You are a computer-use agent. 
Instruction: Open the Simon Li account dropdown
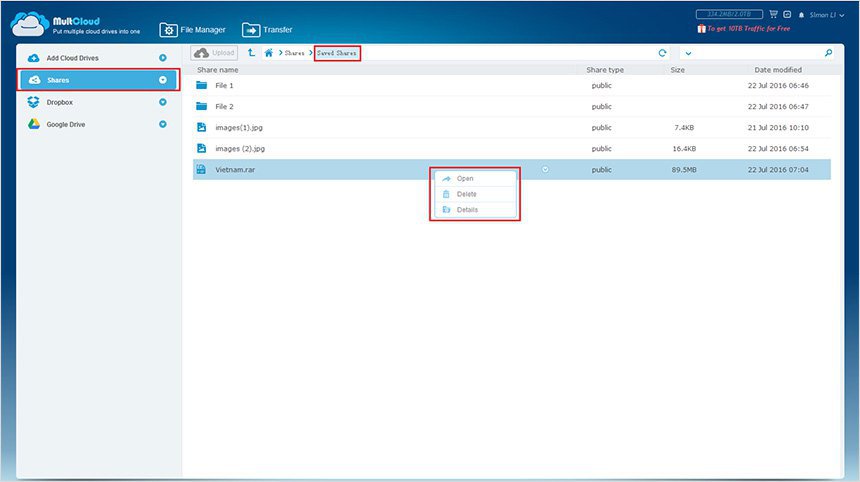coord(830,15)
